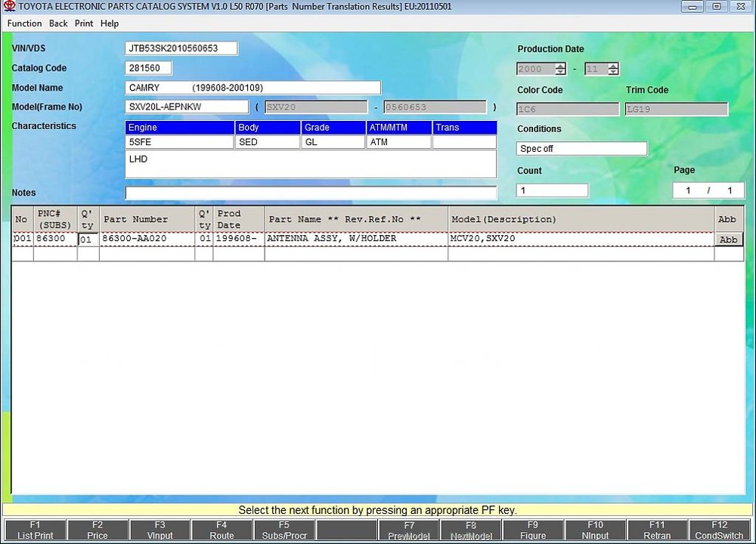The height and width of the screenshot is (544, 756).
Task: Click the GL grade value
Action: (x=333, y=142)
